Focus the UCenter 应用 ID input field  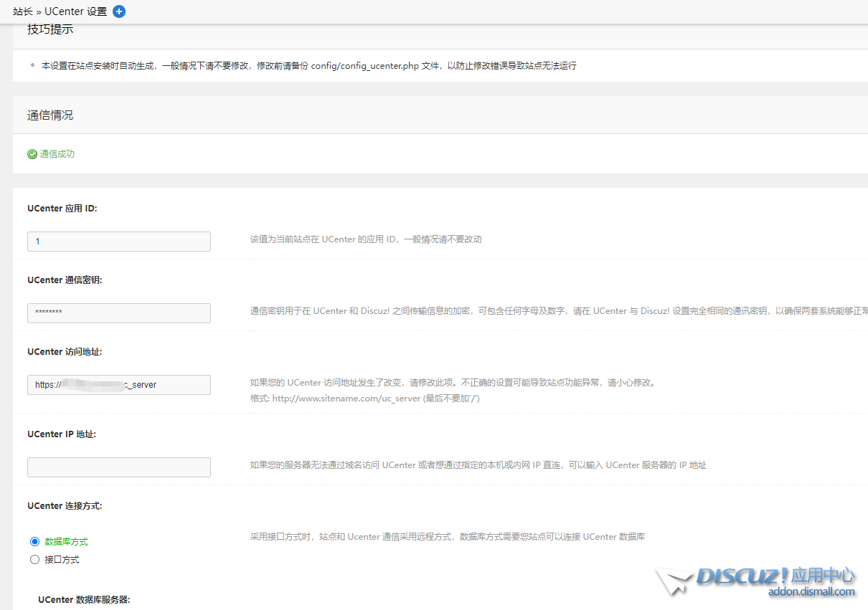[119, 242]
